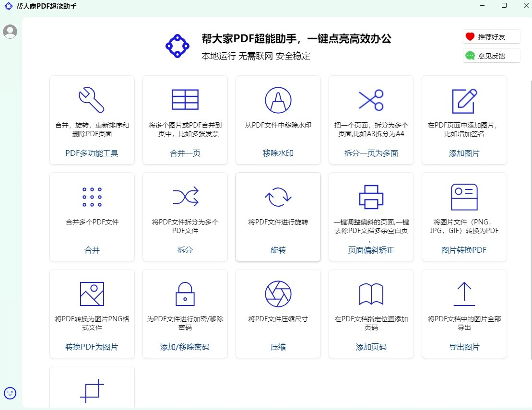
Task: Click the red heart icon on 推荐好友
Action: click(470, 36)
